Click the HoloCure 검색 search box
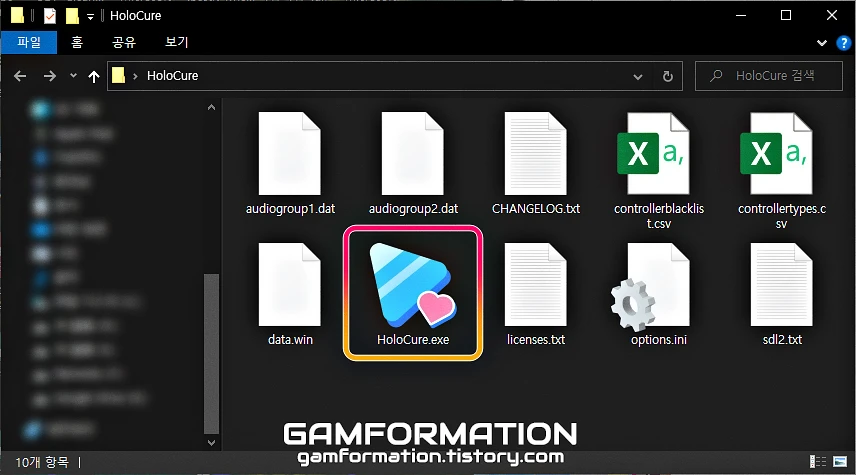The width and height of the screenshot is (856, 475). point(769,76)
